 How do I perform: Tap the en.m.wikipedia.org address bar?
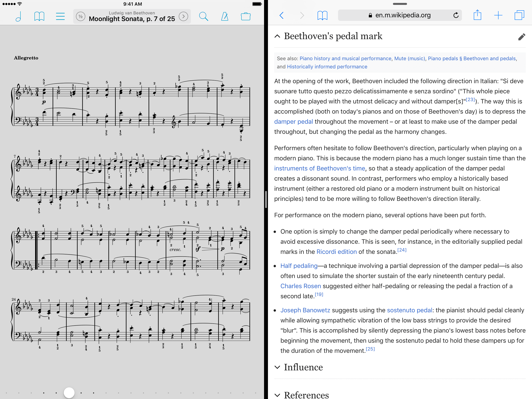400,15
